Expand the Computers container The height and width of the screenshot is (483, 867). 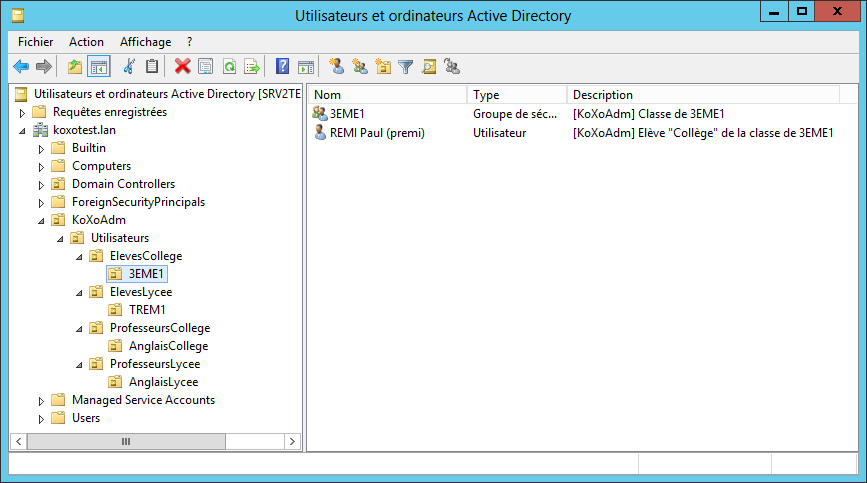coord(41,167)
